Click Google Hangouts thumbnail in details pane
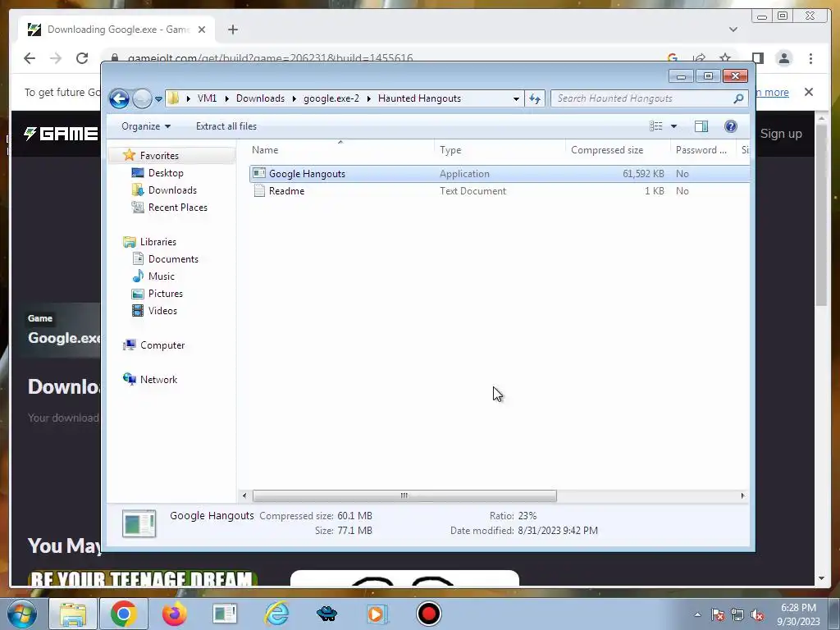Screen dimensions: 840x630 point(139,523)
